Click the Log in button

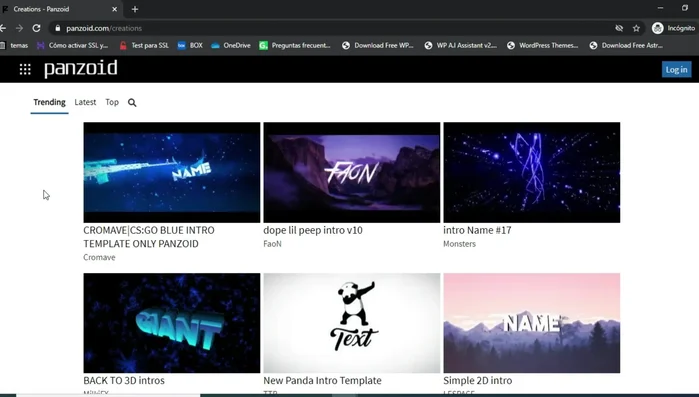(x=676, y=70)
